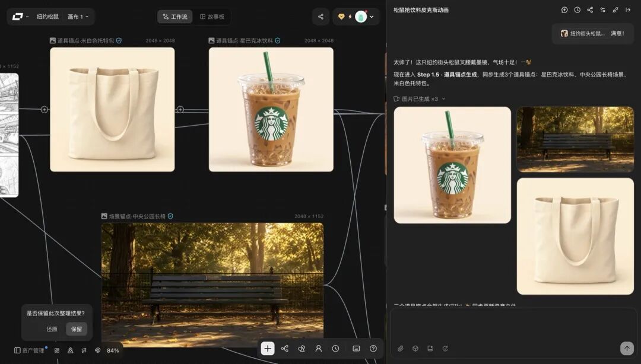Open the park bench thumbnail in chat
The width and height of the screenshot is (641, 364).
575,139
